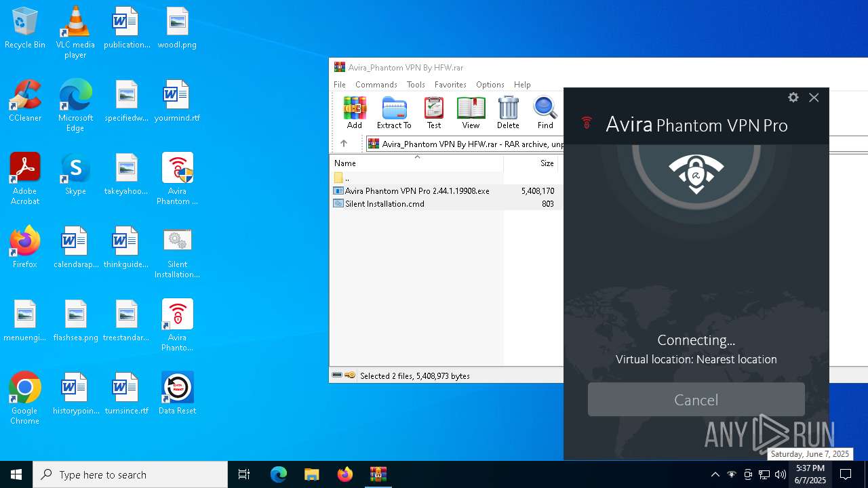Open Skype desktop shortcut

coord(75,174)
